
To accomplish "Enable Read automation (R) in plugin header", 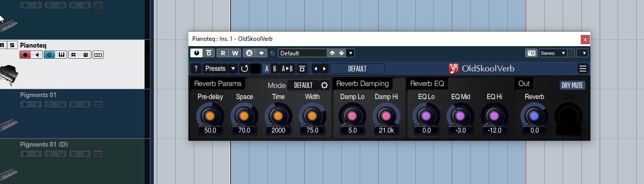I will pos(223,53).
